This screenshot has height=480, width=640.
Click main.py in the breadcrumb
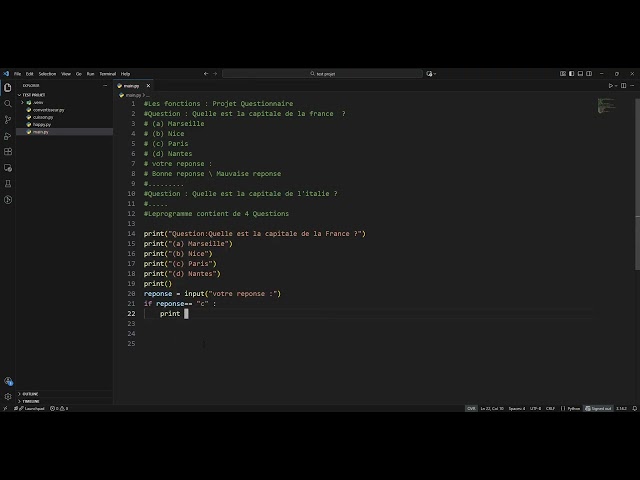tap(133, 95)
